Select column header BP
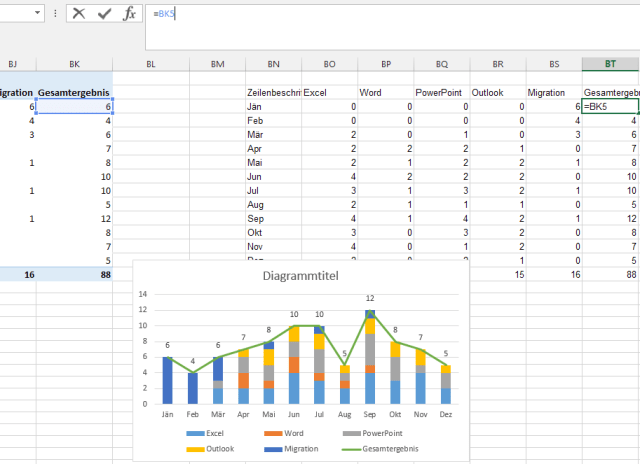This screenshot has height=464, width=640. 386,64
